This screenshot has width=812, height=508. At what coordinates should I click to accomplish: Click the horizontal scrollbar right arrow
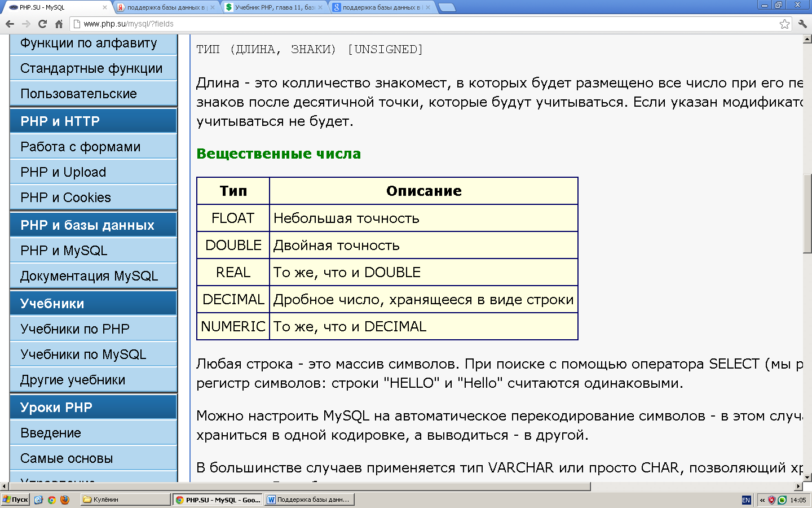(x=798, y=486)
